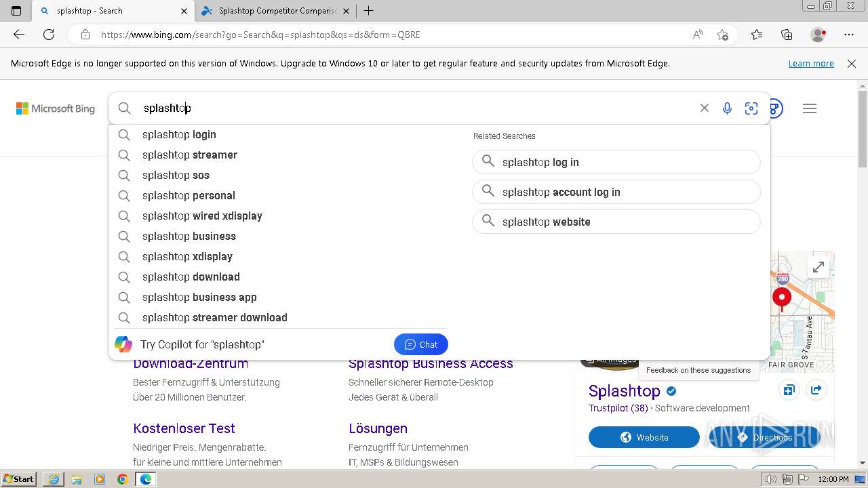Open the Read aloud icon in the address bar
Image resolution: width=868 pixels, height=488 pixels.
click(x=698, y=35)
